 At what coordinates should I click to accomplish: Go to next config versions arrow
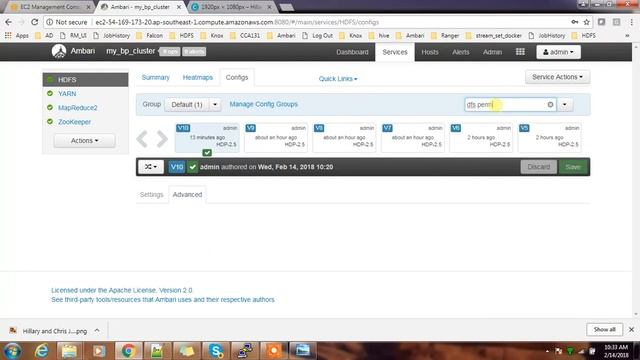[x=162, y=139]
